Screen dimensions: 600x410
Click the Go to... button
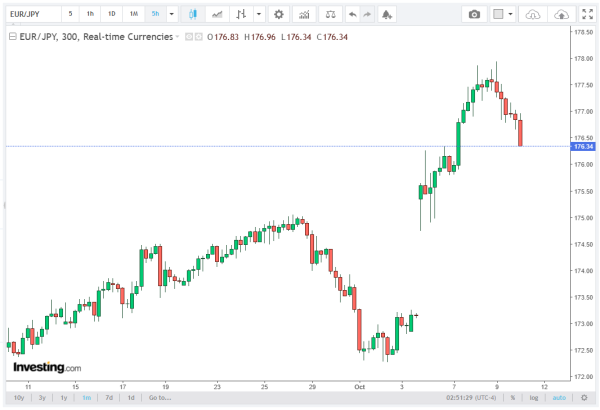160,397
